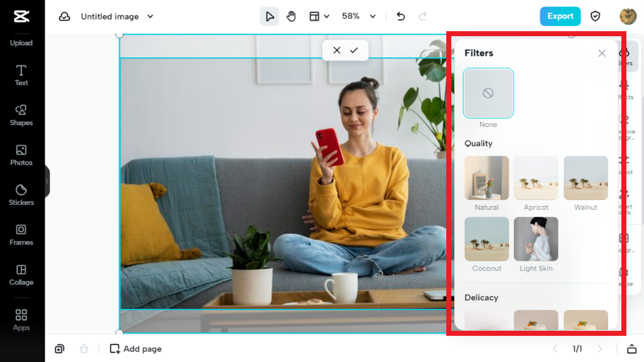Viewport: 644px width, 362px height.
Task: Go to the next page arrow
Action: [600, 349]
